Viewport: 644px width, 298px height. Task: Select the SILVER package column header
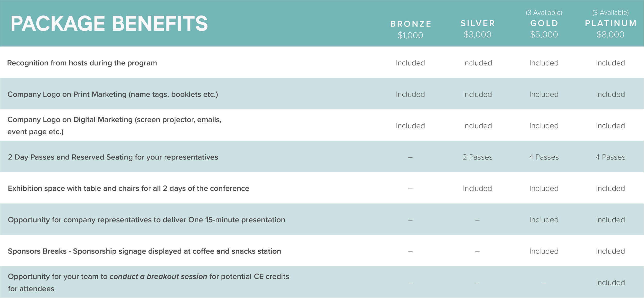pos(478,23)
